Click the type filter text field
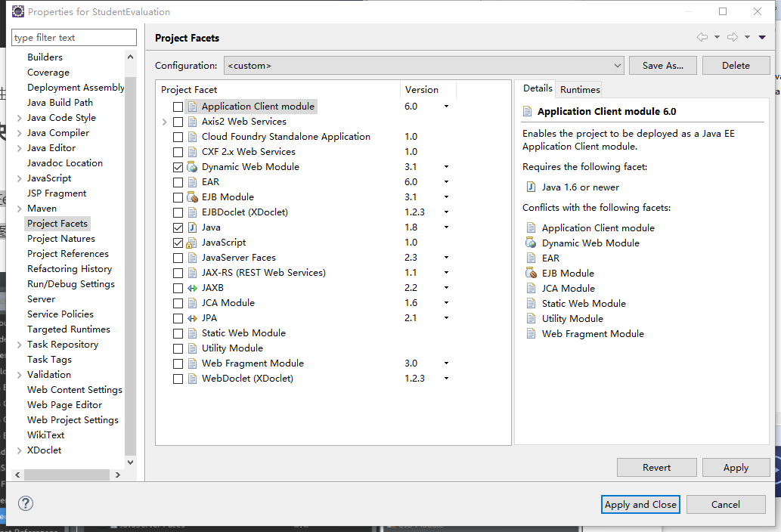The width and height of the screenshot is (781, 532). pos(74,38)
